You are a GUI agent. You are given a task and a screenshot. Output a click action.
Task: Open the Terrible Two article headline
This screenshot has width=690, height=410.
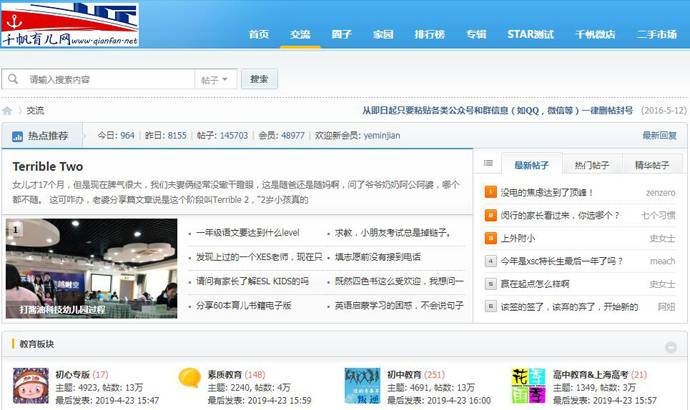point(48,166)
